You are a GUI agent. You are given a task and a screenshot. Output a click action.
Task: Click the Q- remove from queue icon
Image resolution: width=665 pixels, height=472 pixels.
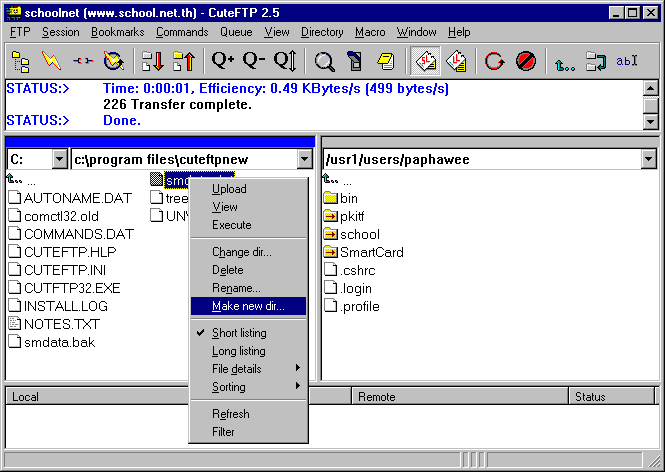[254, 61]
